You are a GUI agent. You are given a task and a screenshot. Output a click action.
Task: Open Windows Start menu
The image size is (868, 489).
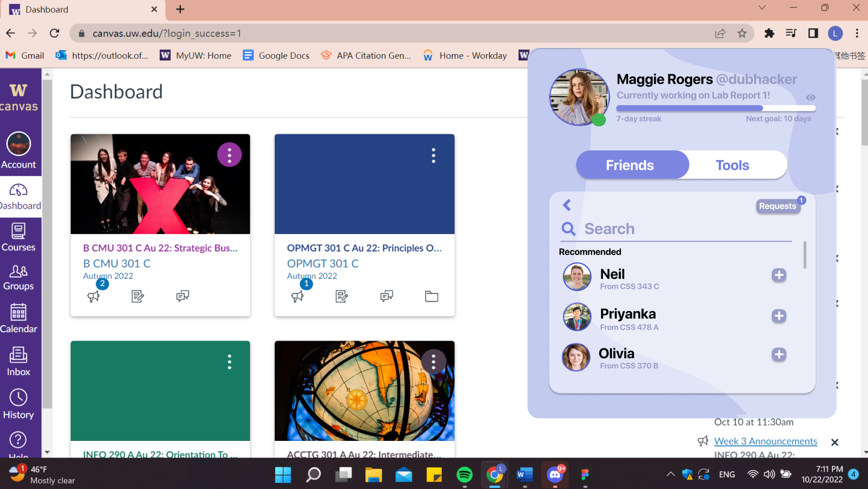click(283, 475)
